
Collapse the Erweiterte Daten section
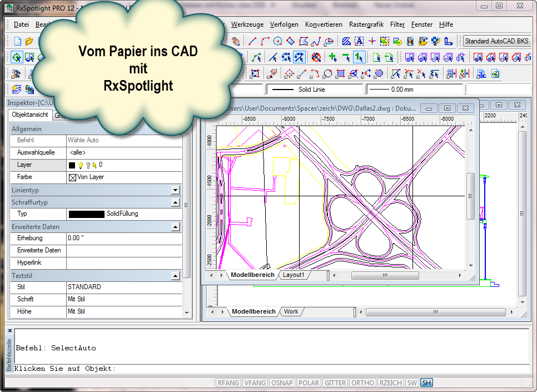[175, 227]
